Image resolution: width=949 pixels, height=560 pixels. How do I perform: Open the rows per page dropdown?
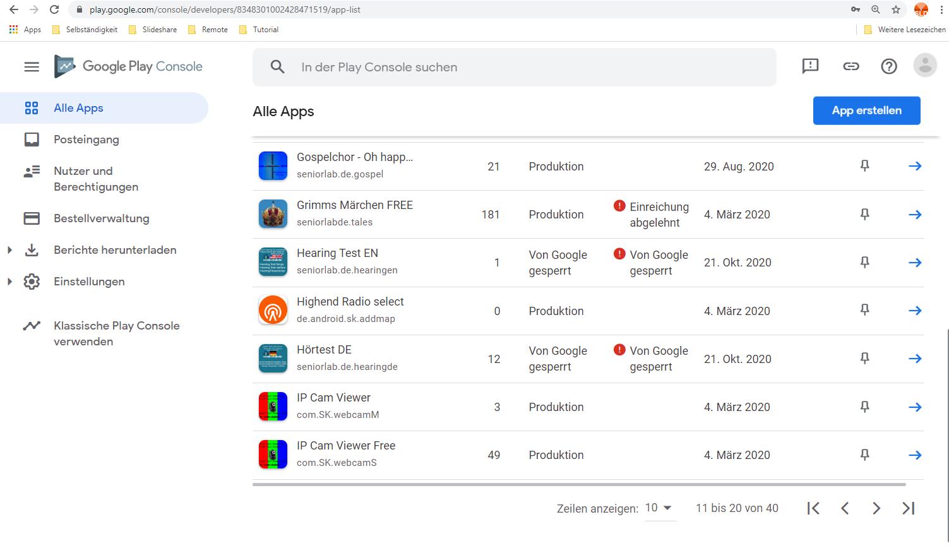coord(659,508)
